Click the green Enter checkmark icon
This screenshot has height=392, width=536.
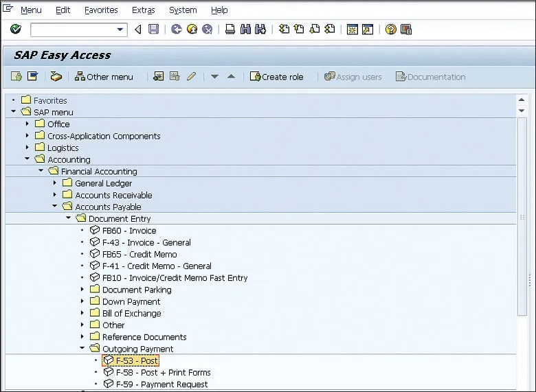pyautogui.click(x=16, y=30)
